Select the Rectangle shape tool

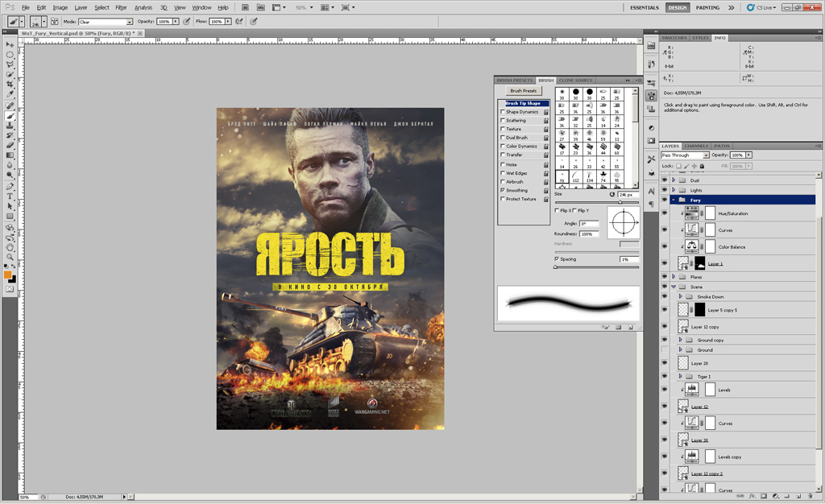pos(10,217)
